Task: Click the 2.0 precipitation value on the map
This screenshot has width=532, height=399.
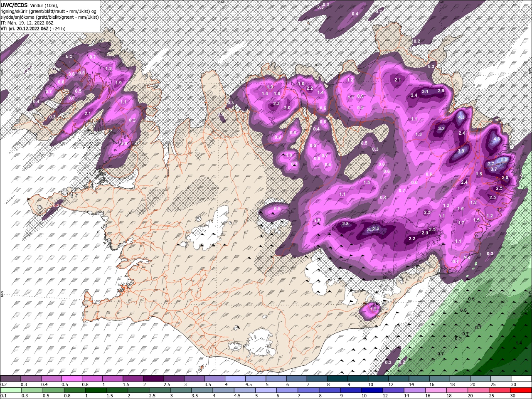Action: pos(287,108)
